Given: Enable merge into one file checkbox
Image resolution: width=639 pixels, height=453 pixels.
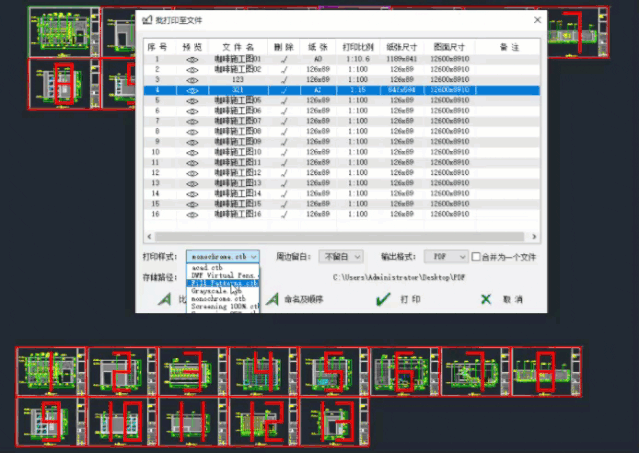Looking at the screenshot, I should (476, 257).
